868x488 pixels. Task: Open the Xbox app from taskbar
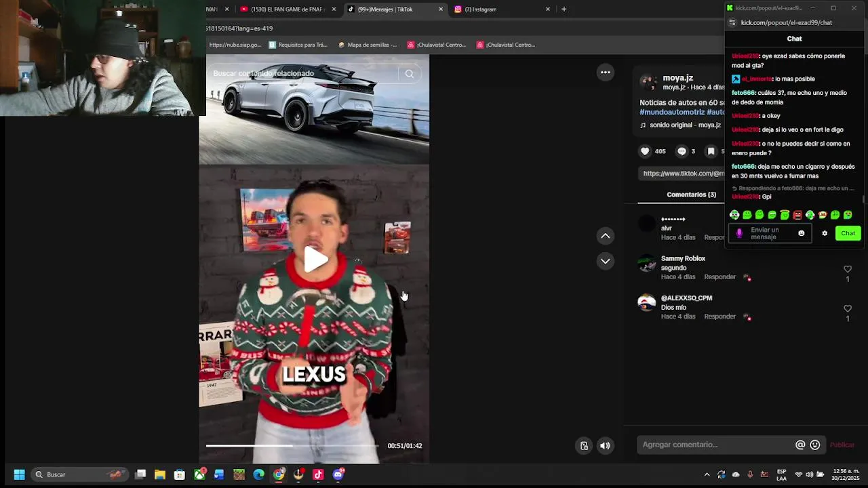(x=199, y=474)
